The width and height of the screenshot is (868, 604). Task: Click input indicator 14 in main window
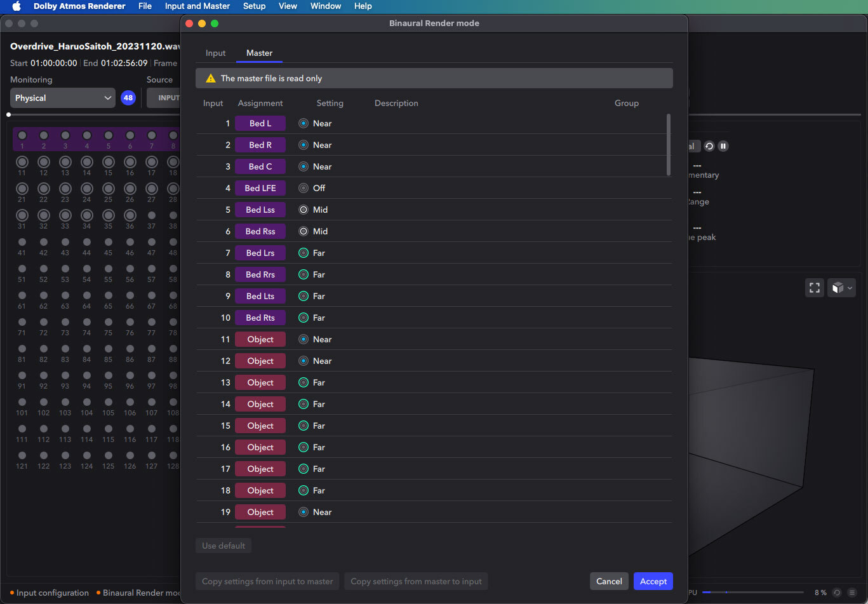[x=87, y=162]
